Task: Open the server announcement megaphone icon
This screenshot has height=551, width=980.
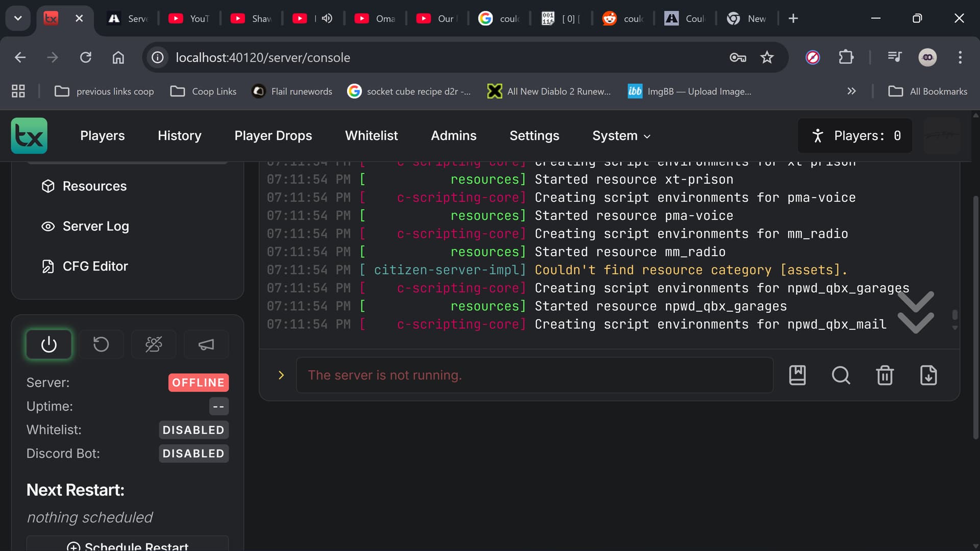Action: tap(206, 344)
